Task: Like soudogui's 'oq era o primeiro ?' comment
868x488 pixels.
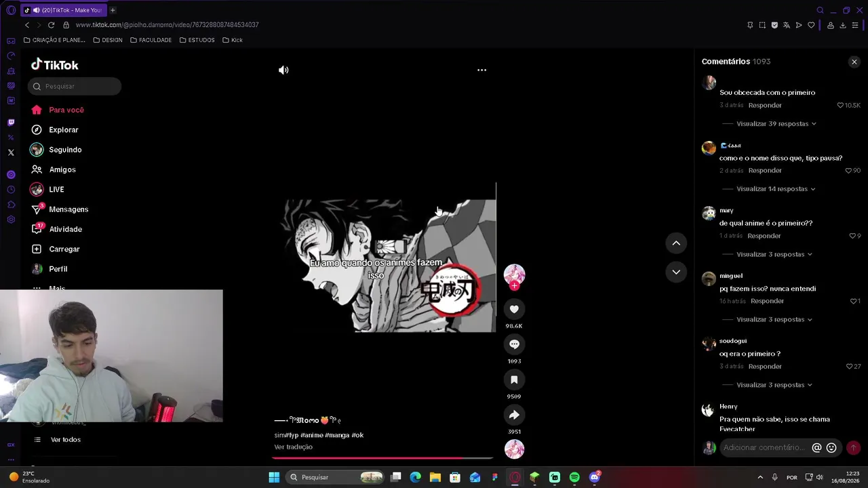Action: tap(850, 367)
